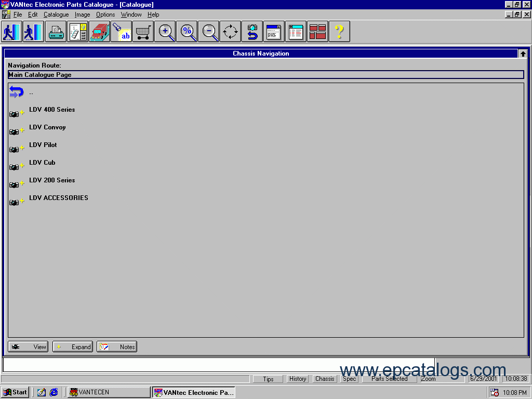Image resolution: width=532 pixels, height=399 pixels.
Task: Click the white text box below the buttons
Action: click(219, 365)
